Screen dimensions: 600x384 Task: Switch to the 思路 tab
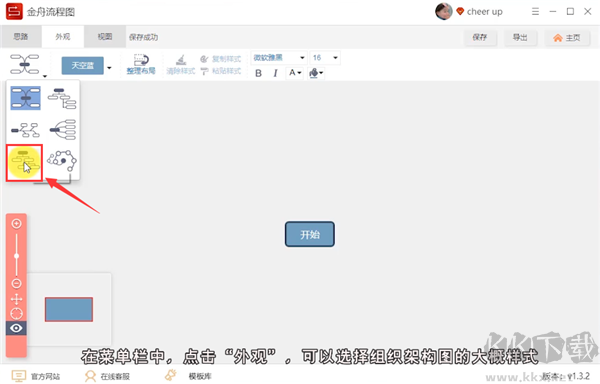pyautogui.click(x=21, y=36)
